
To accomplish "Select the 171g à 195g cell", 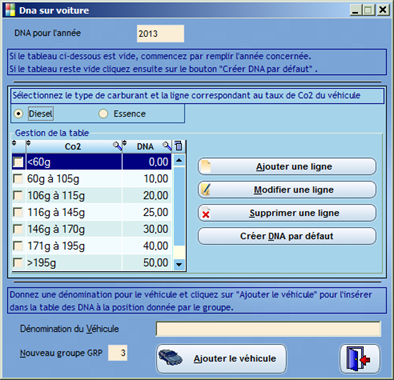I will click(x=74, y=246).
